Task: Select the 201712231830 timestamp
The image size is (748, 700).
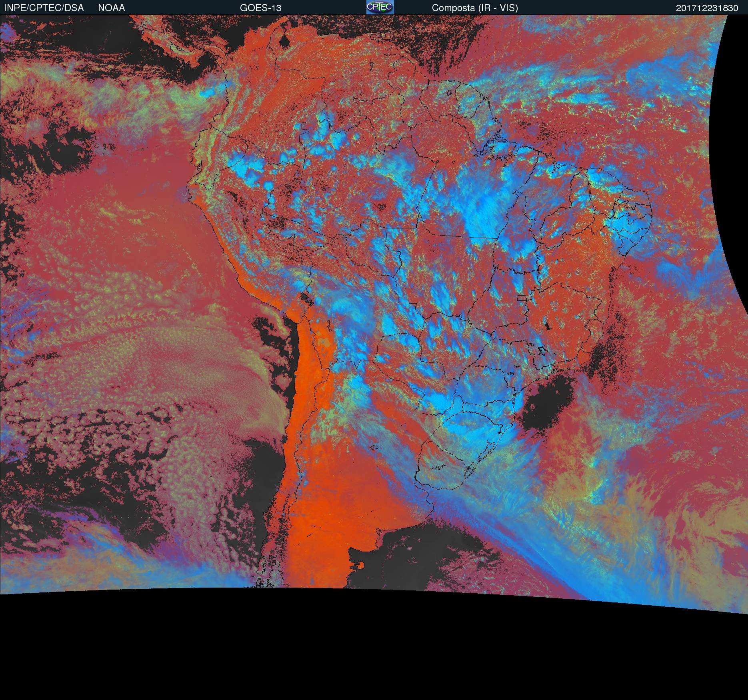Action: click(707, 8)
